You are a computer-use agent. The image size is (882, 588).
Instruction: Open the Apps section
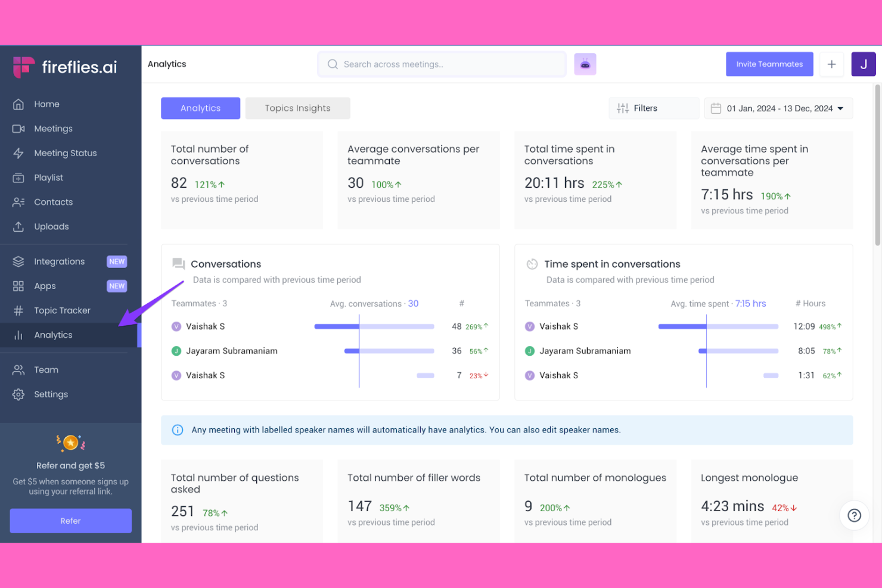click(45, 286)
